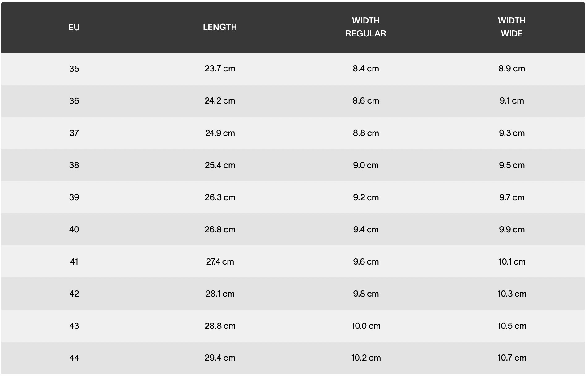Click the WIDTH WIDE column header
The image size is (588, 377).
tap(512, 27)
